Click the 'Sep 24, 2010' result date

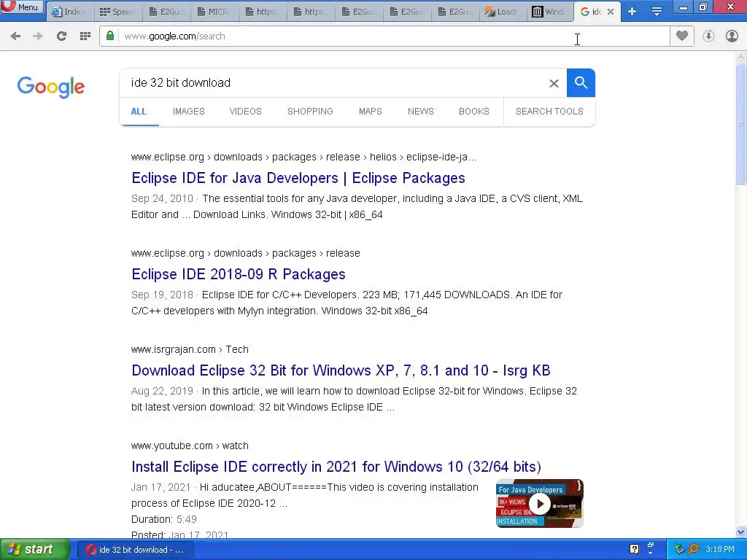(162, 198)
